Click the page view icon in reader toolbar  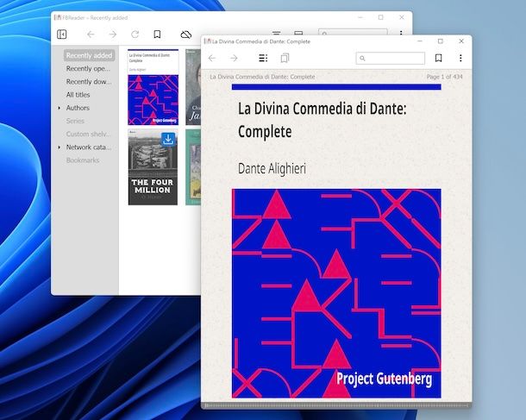coord(285,58)
